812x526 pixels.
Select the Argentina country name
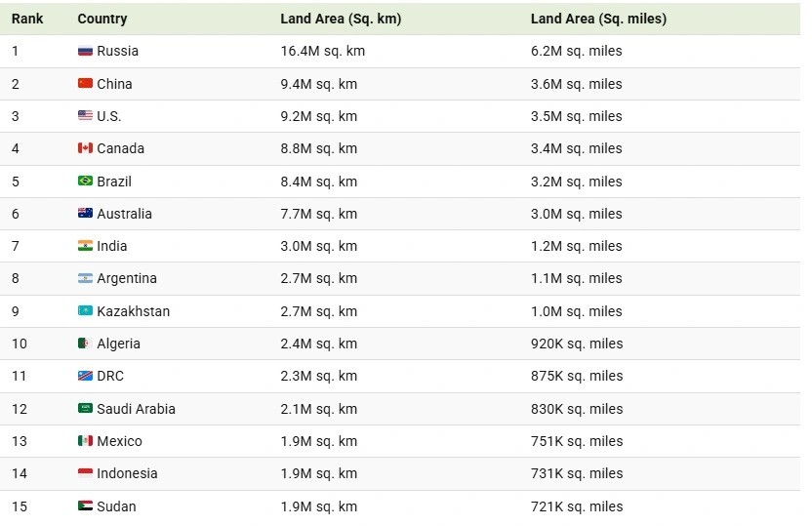click(x=127, y=278)
